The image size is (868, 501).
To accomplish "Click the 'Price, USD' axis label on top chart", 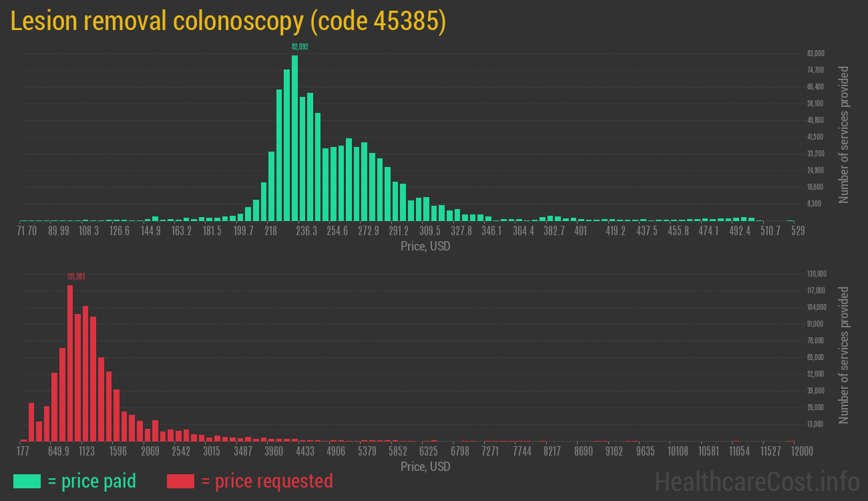I will [425, 246].
